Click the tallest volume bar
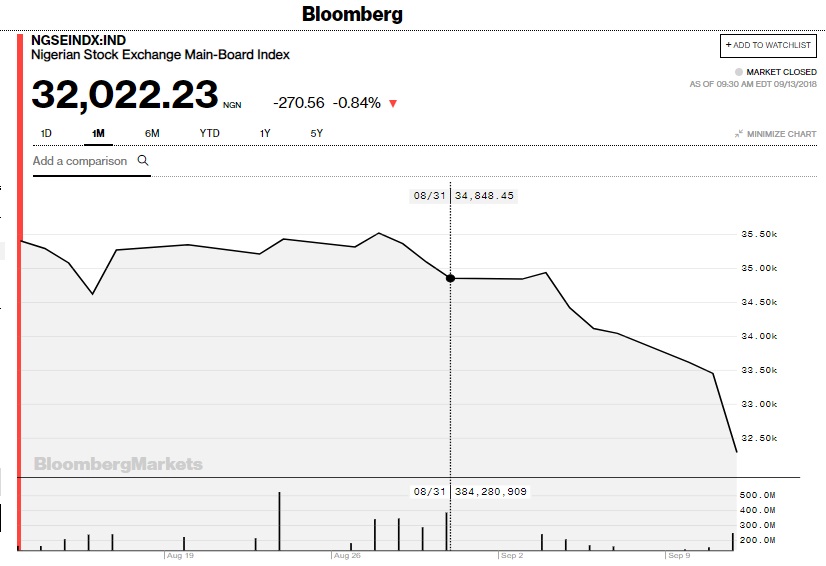826x566 pixels. [279, 520]
